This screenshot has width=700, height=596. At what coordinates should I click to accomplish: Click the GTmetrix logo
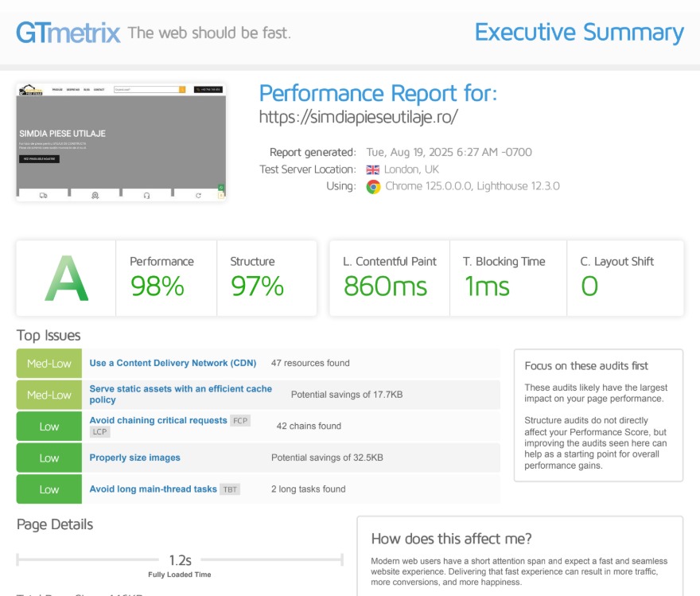[68, 33]
